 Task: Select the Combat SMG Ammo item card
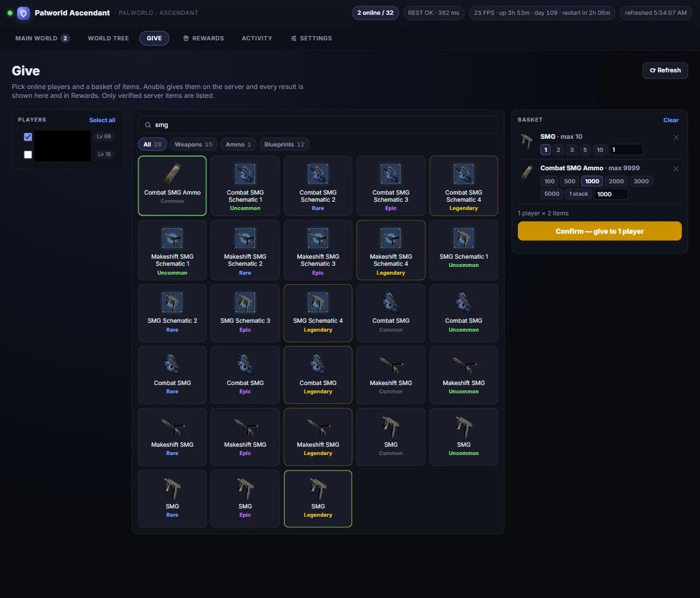tap(172, 186)
